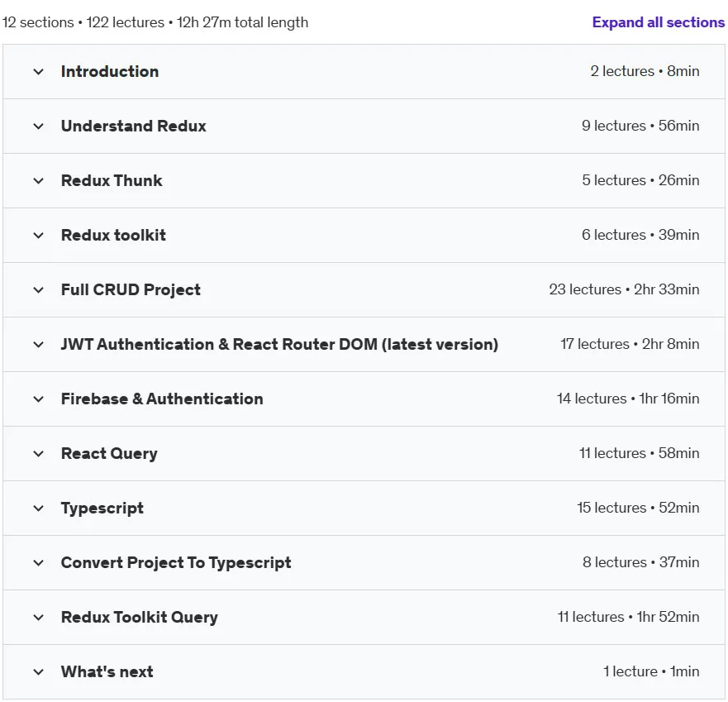
Task: Open Firebase & Authentication chevron
Action: [x=39, y=399]
